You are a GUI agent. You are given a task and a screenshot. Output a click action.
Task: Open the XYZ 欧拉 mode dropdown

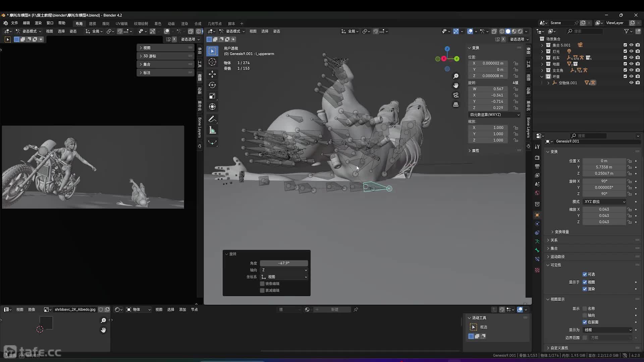pyautogui.click(x=604, y=201)
